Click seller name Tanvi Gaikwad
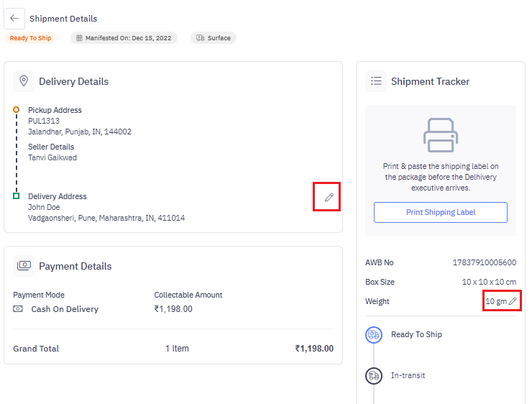 coord(52,157)
